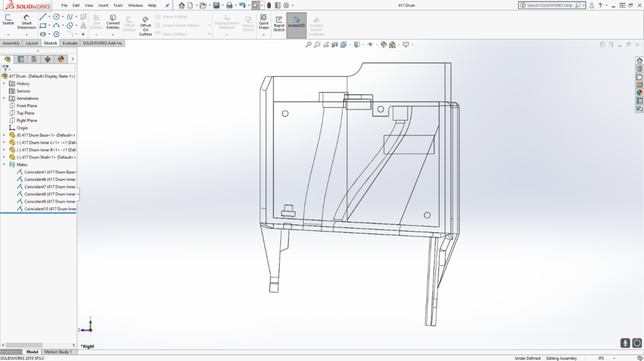Toggle the pin on the menu bar

pyautogui.click(x=167, y=5)
